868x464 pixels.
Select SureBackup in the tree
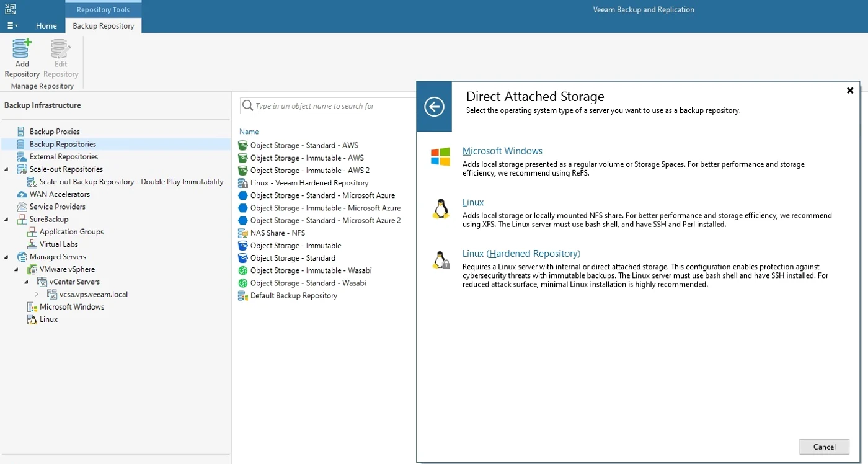point(49,219)
